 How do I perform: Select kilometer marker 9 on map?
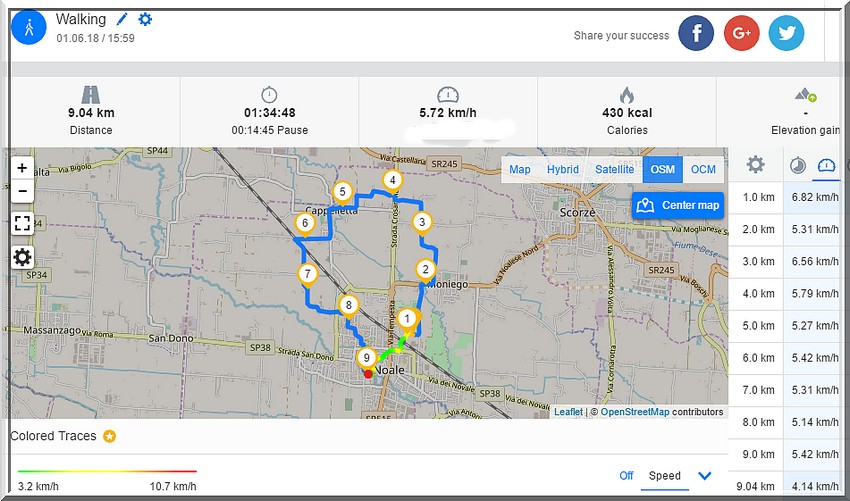point(367,359)
